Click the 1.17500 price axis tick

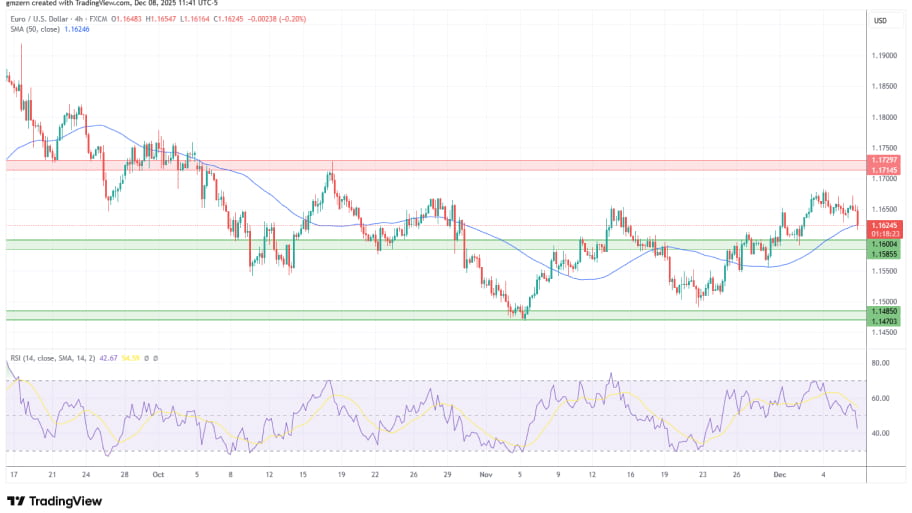(x=884, y=148)
